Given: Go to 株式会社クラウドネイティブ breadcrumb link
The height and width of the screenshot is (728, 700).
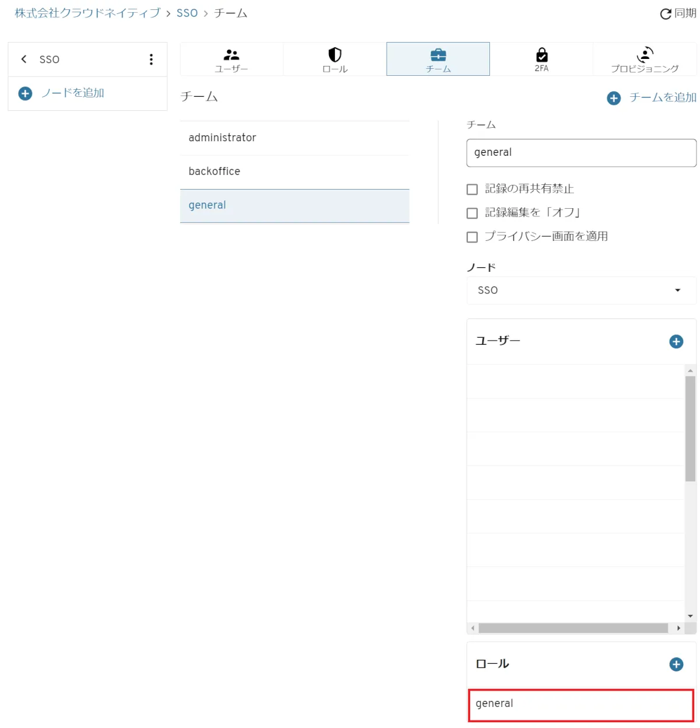Looking at the screenshot, I should (x=87, y=13).
